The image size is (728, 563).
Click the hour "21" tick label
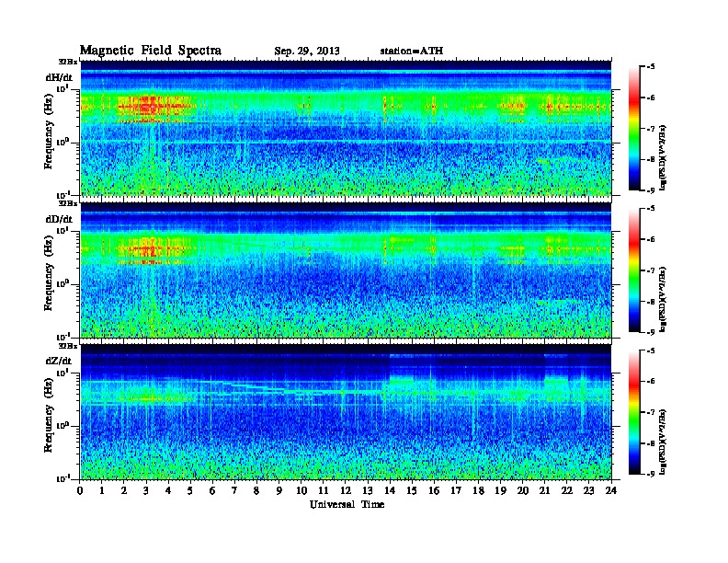pos(544,491)
